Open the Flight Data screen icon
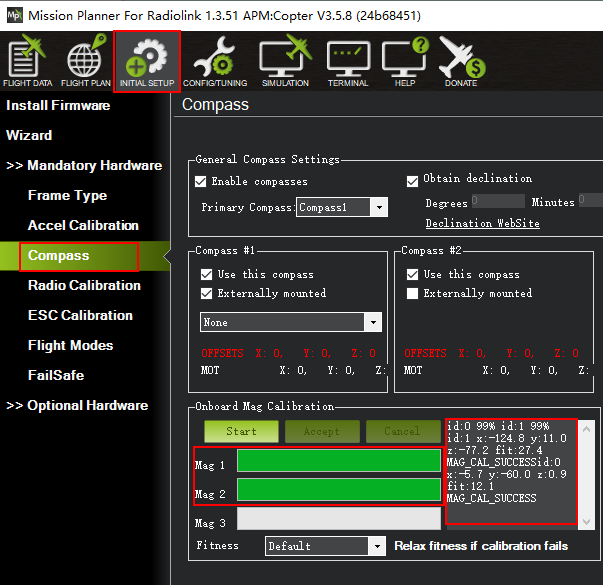This screenshot has height=585, width=603. (28, 62)
